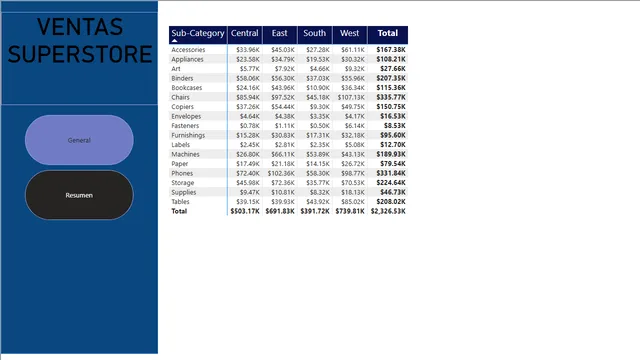Select the Appliances row label
The width and height of the screenshot is (640, 360).
[x=187, y=59]
